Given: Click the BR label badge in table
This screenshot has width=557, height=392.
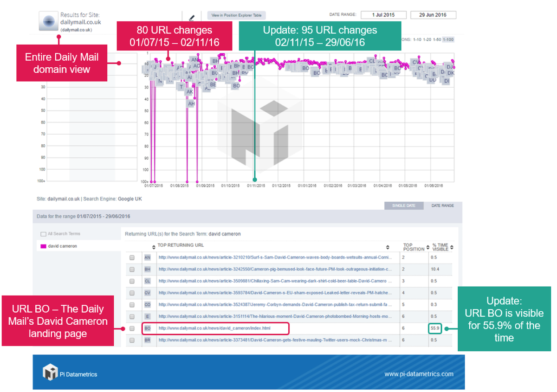Looking at the screenshot, I should click(x=148, y=340).
